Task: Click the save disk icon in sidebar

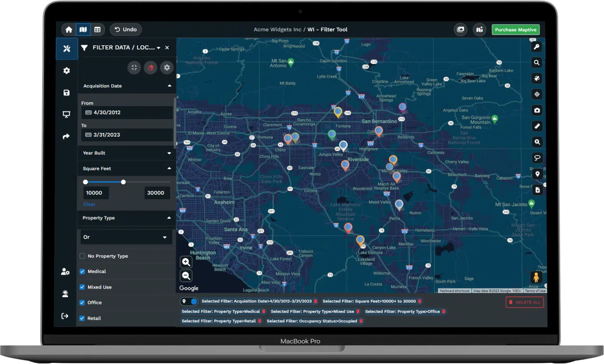Action: [x=66, y=93]
